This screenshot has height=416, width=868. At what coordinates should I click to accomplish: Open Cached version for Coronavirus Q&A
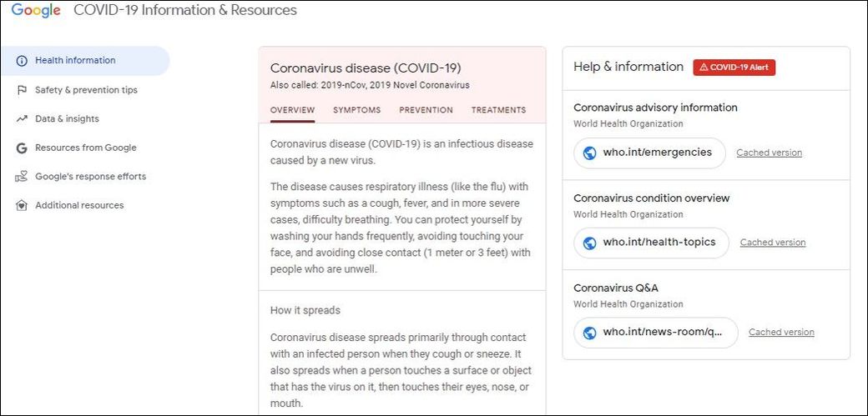click(782, 332)
